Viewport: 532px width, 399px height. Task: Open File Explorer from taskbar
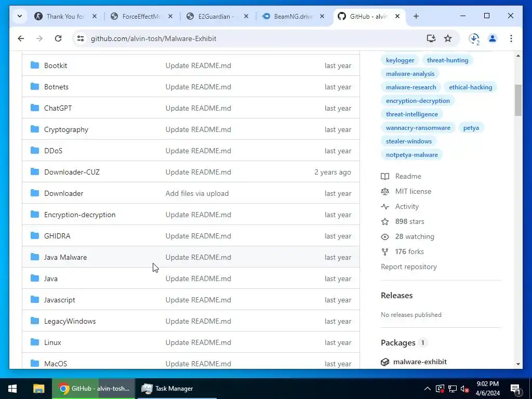(x=38, y=389)
